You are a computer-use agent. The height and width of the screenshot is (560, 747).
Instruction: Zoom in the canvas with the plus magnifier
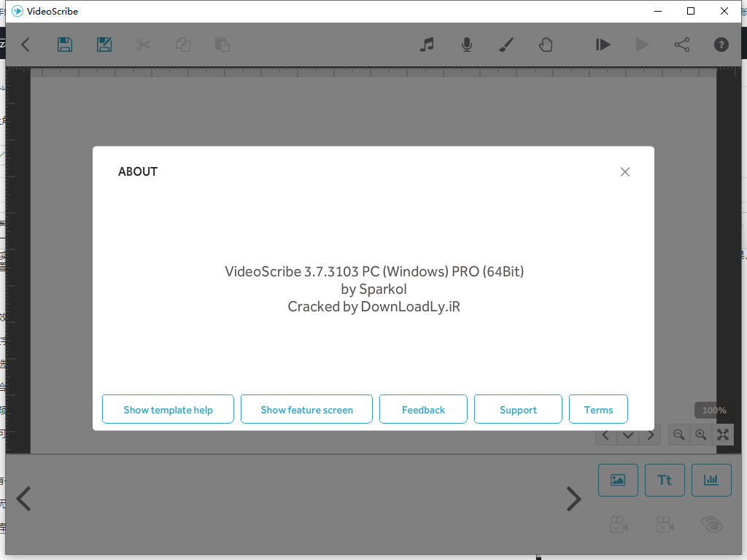point(701,435)
